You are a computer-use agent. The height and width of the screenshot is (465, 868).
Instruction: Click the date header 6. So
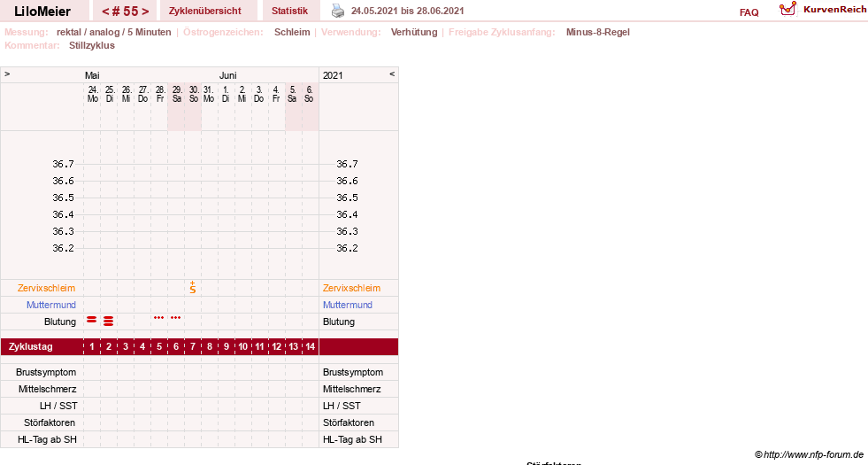click(309, 94)
